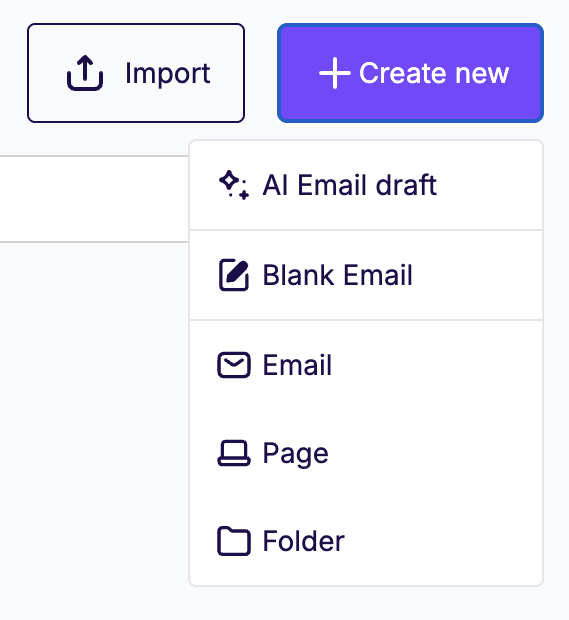
Task: Click the Create new text label
Action: point(434,73)
